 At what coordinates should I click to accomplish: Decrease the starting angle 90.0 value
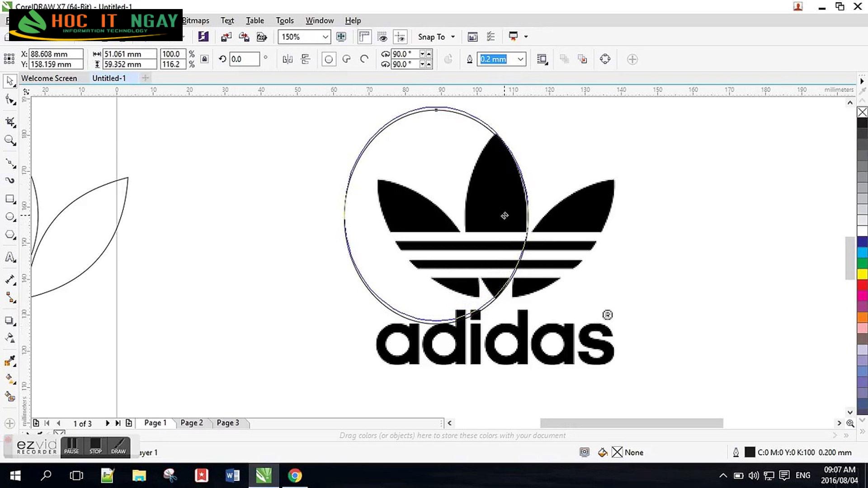pos(422,54)
